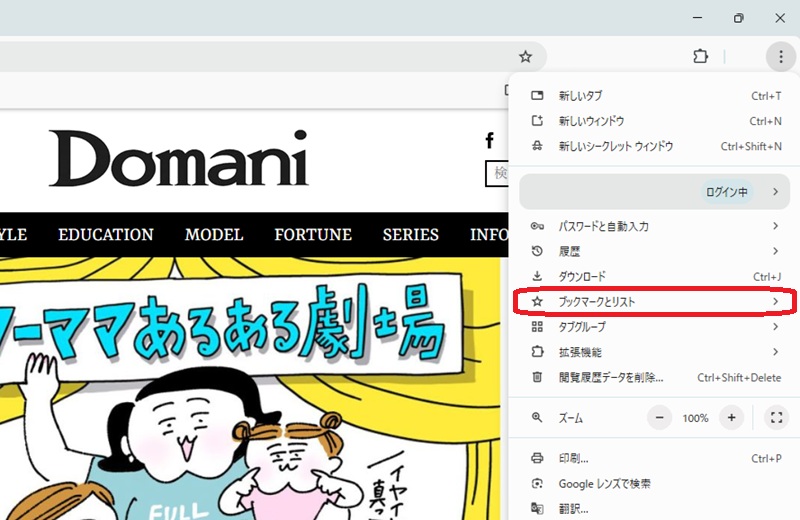Expand chevron next to 拡張機能

(x=776, y=352)
